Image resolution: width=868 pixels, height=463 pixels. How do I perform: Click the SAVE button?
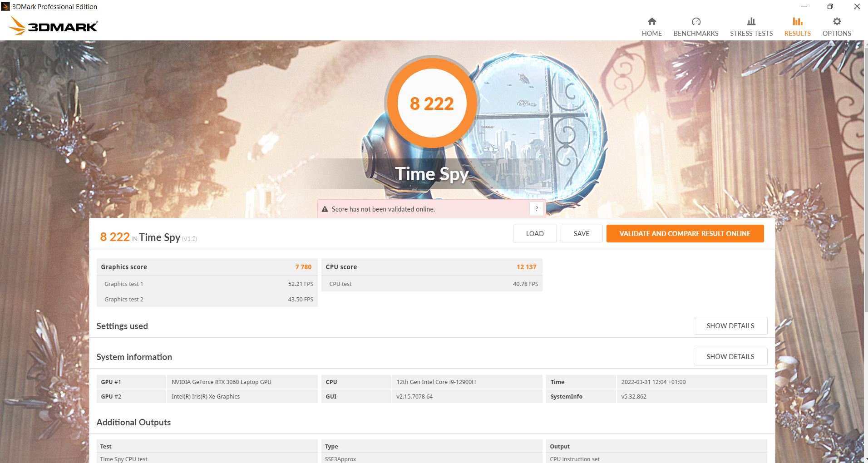[581, 233]
